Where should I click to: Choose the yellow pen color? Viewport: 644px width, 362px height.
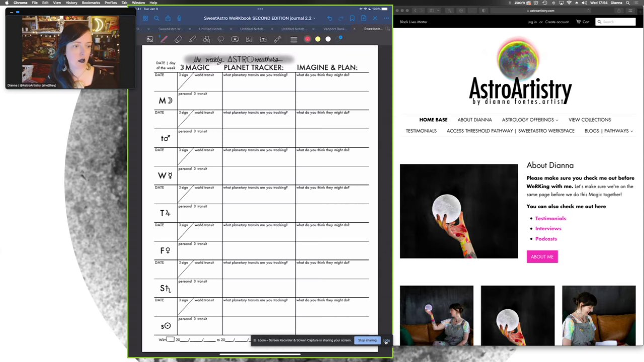(318, 39)
